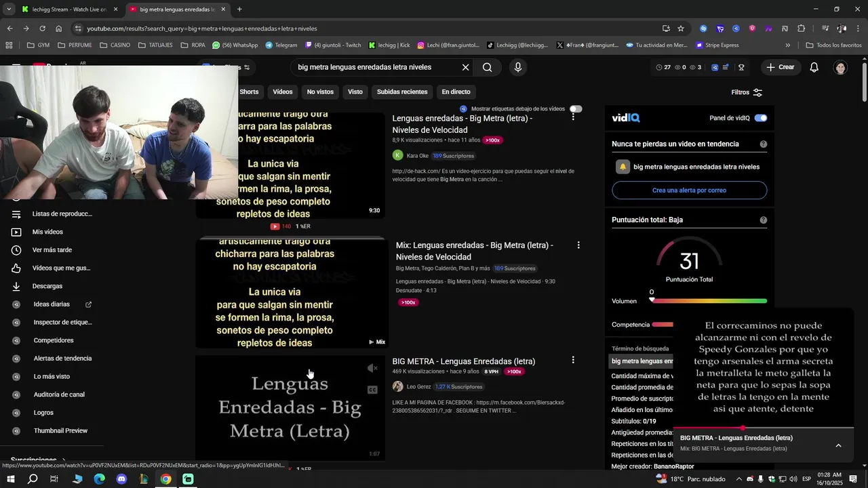Screen dimensions: 868x488
Task: Open the vidIQ blue toolbar logo icon
Action: (x=714, y=67)
